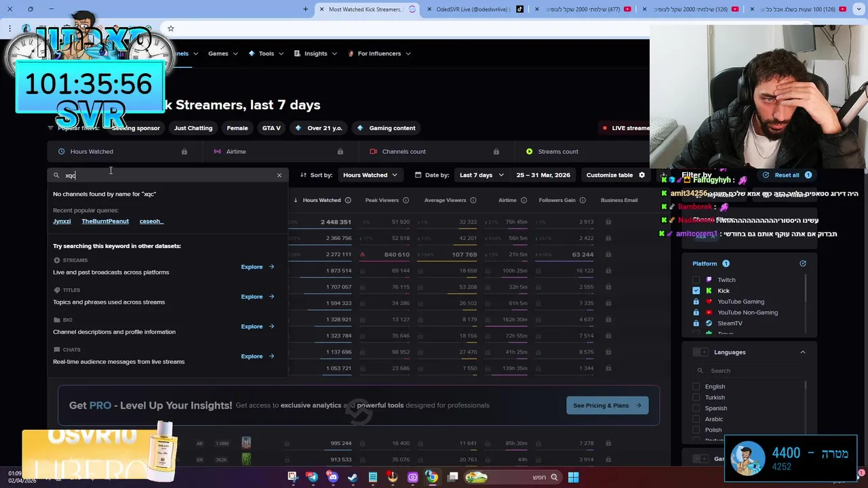Screen dimensions: 868x488
Task: Open the Last 7 days date dropdown
Action: pos(481,175)
